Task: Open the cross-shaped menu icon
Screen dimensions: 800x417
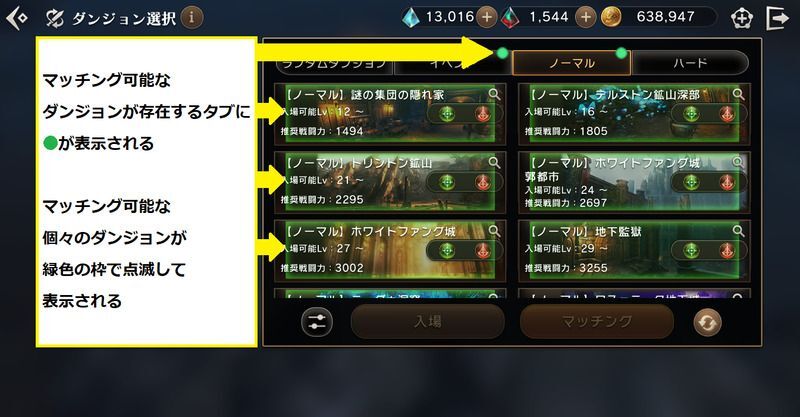Action: coord(741,18)
